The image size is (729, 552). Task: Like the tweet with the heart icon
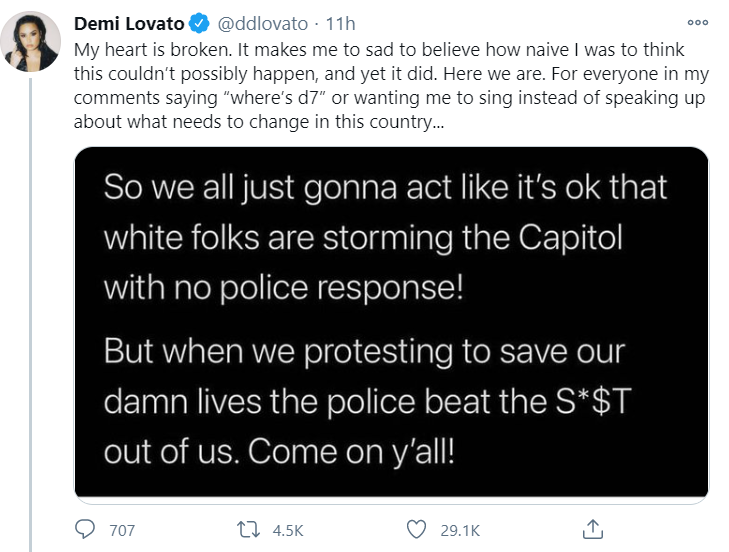[418, 528]
